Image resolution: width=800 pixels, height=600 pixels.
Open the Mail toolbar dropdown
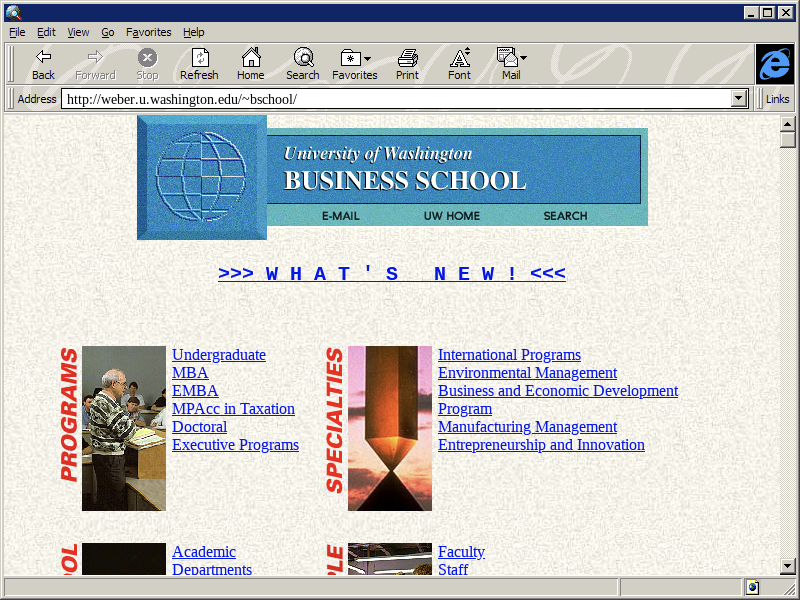point(523,59)
